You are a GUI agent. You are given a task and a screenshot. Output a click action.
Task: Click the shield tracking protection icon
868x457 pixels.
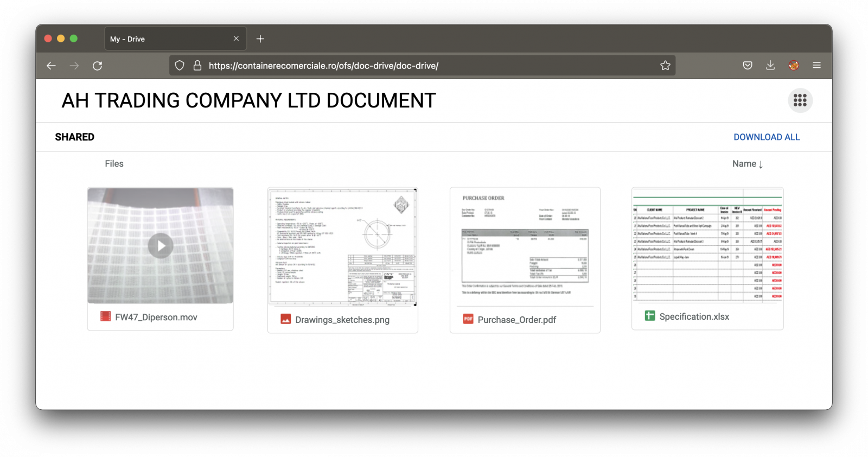(180, 66)
